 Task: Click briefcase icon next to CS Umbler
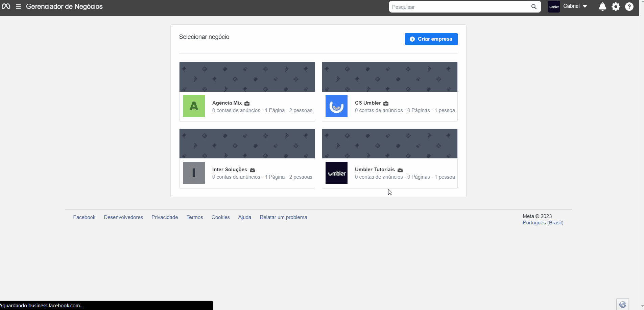[x=386, y=103]
